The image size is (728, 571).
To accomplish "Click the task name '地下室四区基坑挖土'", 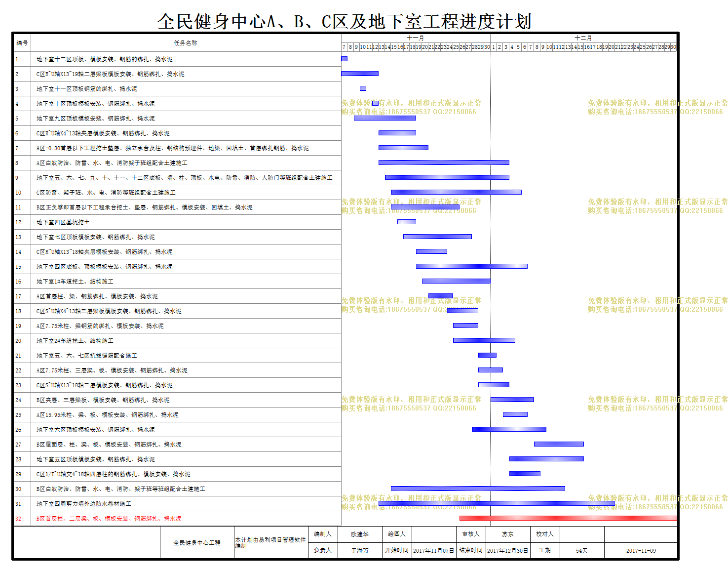I will point(63,222).
